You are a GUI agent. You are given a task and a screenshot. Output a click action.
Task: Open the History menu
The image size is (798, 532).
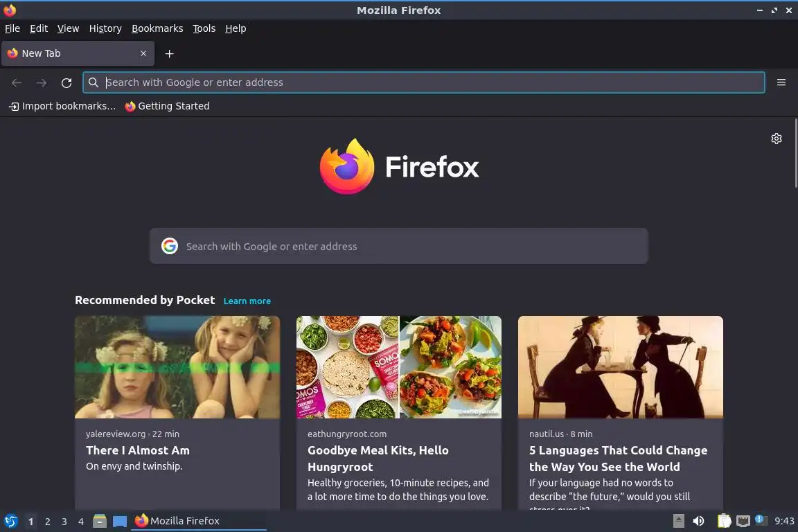(x=105, y=28)
